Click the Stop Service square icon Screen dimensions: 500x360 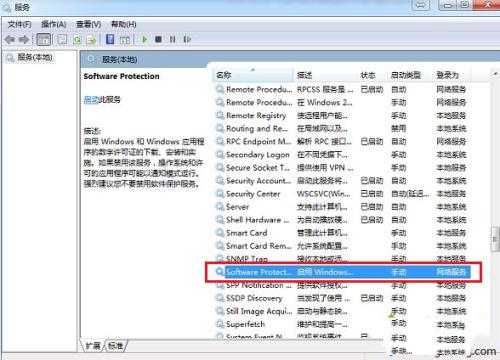point(158,39)
